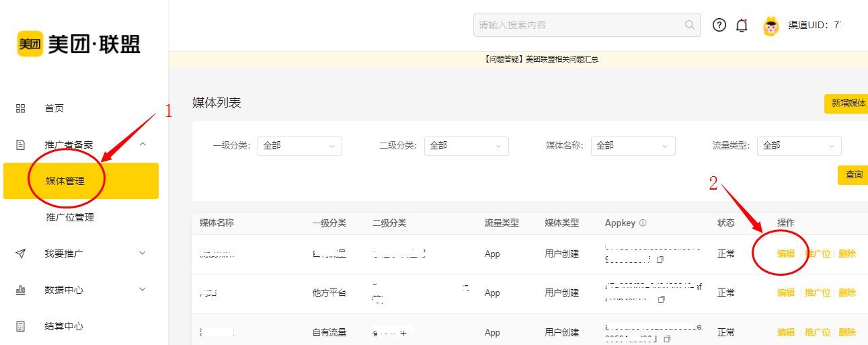Click the 首页 home grid icon

[20, 108]
